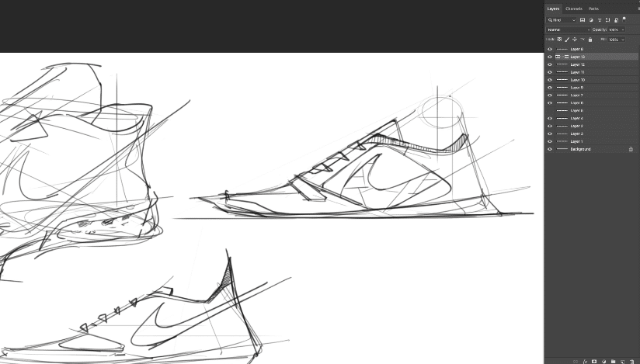
Task: Select Layer 12 by its name
Action: [x=578, y=65]
